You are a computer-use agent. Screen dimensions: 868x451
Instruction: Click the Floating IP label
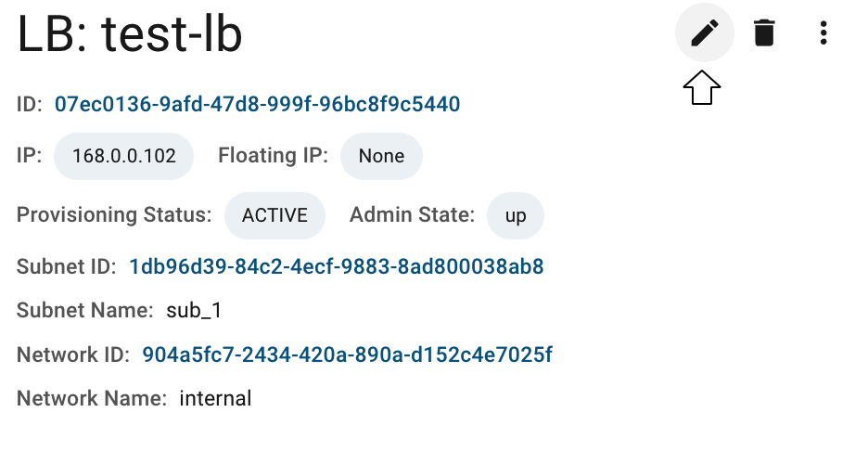pyautogui.click(x=273, y=156)
